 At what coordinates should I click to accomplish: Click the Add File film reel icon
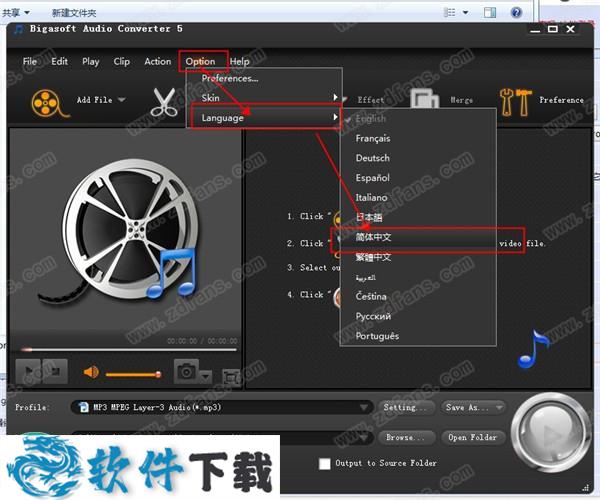tap(50, 103)
